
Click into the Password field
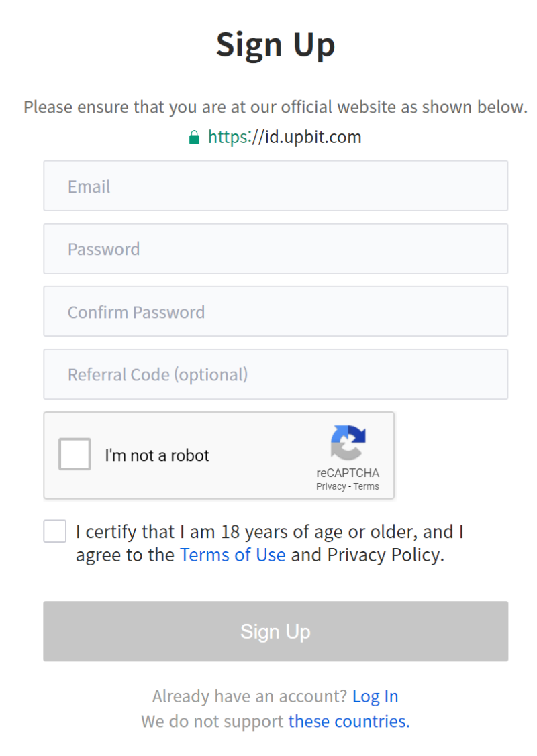pyautogui.click(x=275, y=249)
